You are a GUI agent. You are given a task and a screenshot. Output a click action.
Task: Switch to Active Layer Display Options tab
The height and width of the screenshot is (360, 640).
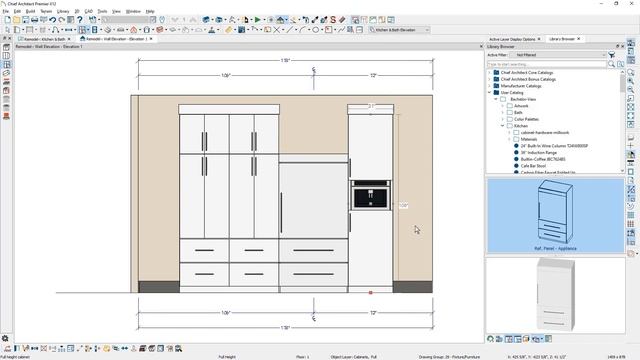tap(512, 39)
